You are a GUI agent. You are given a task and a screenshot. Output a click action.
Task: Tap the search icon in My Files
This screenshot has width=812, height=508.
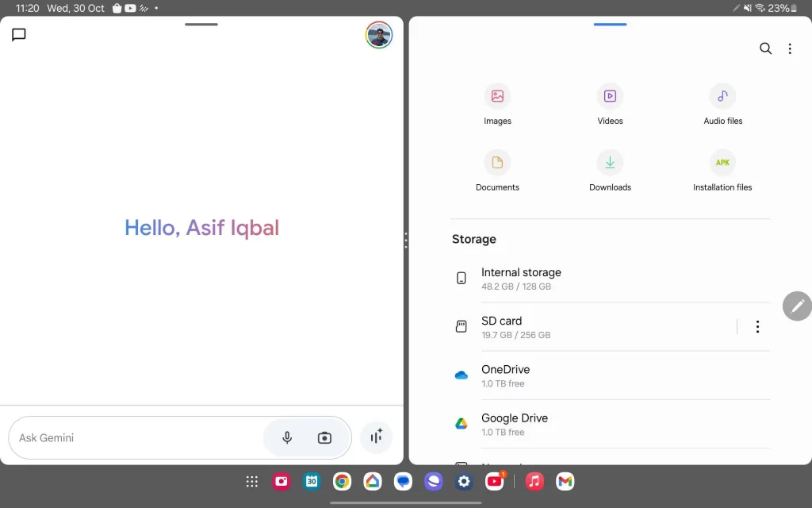point(765,48)
